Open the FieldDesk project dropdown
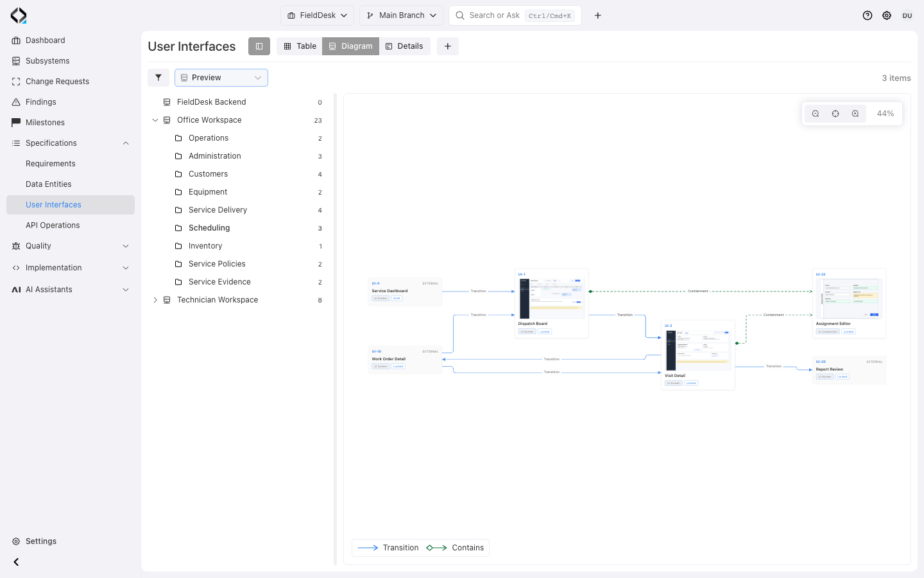Screen dimensions: 924x578 (x=317, y=15)
